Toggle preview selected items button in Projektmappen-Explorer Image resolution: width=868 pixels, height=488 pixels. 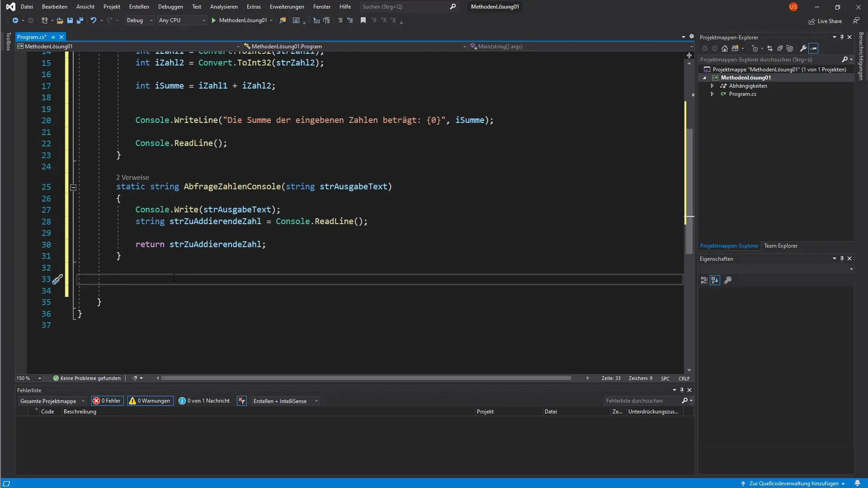(814, 48)
